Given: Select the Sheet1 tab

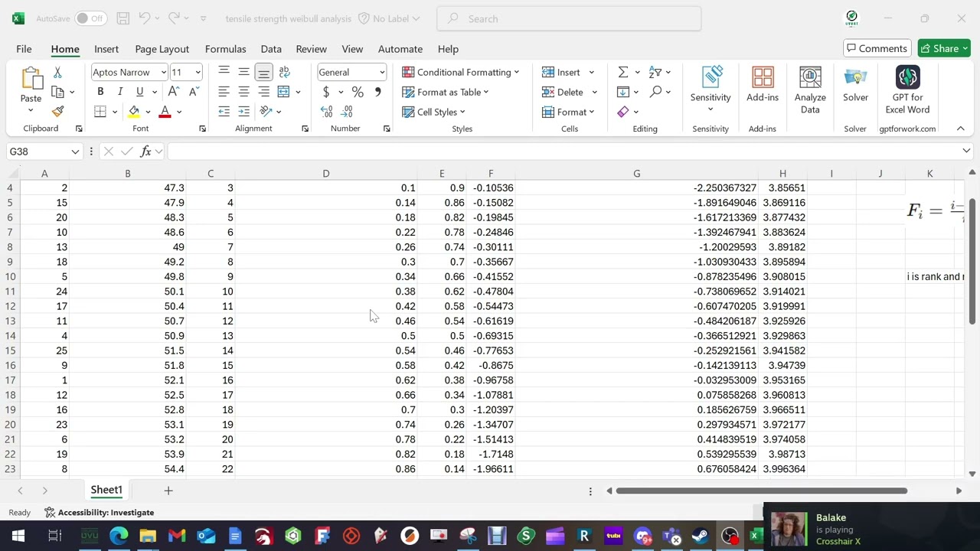Looking at the screenshot, I should point(106,490).
